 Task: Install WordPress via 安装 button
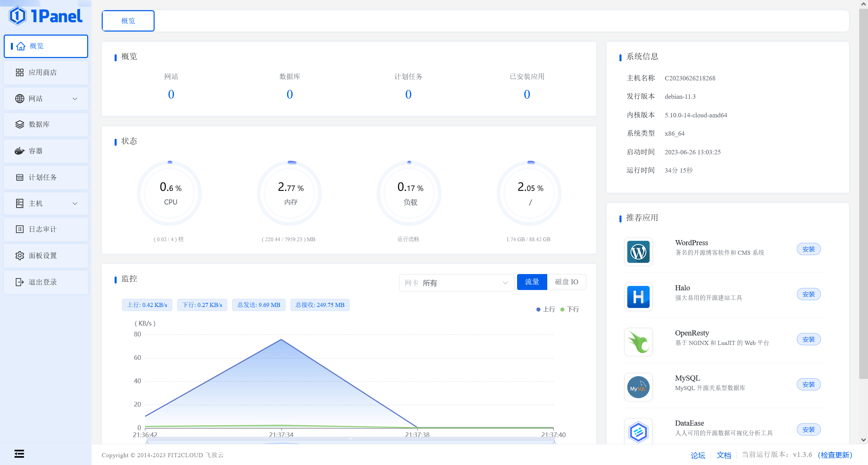[809, 249]
